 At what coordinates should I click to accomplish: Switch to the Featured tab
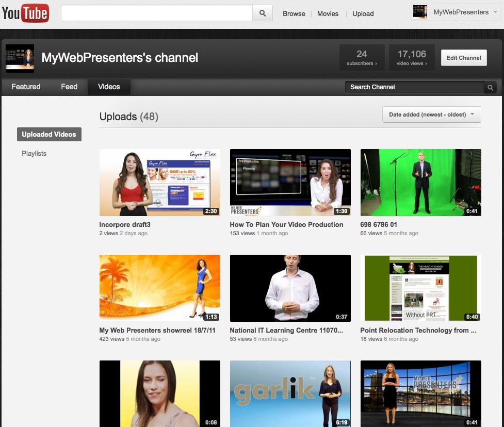click(26, 87)
